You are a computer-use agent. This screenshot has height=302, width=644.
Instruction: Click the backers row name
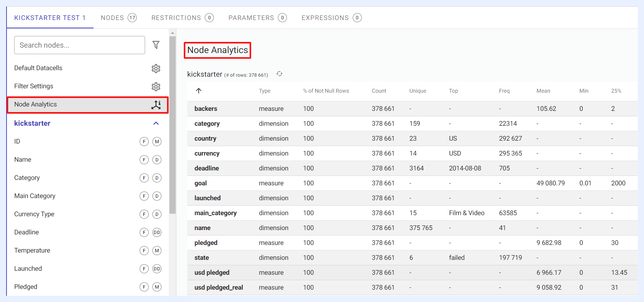[206, 109]
